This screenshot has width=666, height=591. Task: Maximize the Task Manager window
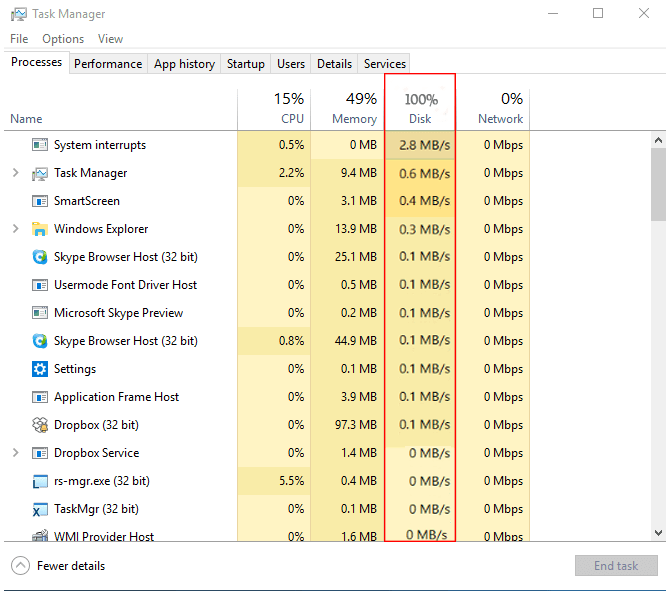click(598, 14)
